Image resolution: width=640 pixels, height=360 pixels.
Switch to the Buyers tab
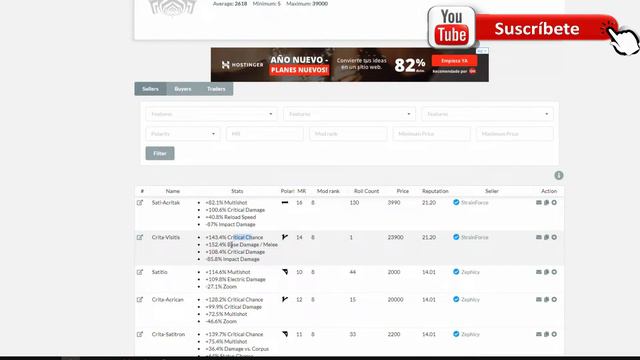[x=182, y=89]
